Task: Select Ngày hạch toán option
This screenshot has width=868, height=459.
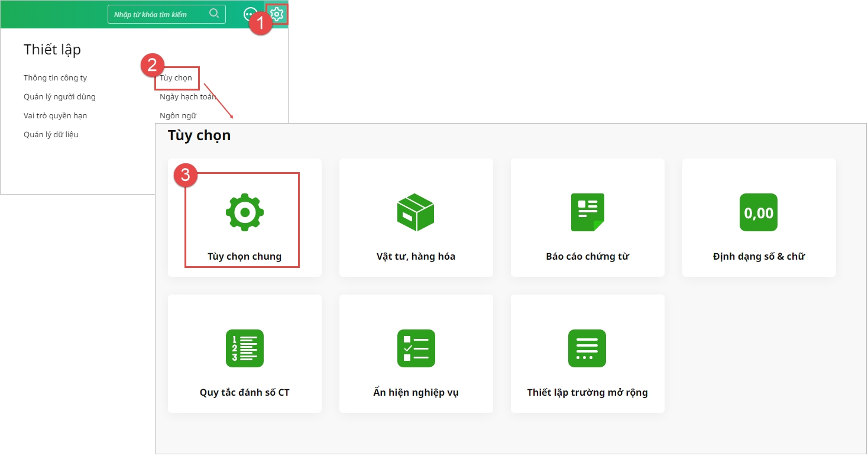Action: tap(187, 97)
